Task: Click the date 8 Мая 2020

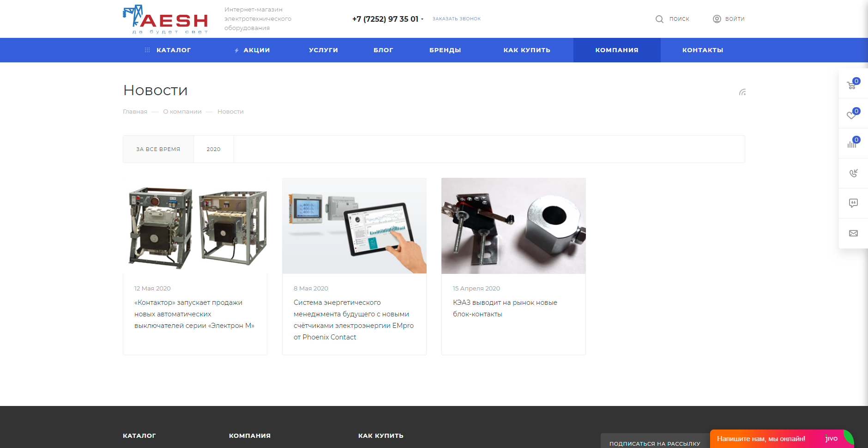Action: (x=311, y=289)
